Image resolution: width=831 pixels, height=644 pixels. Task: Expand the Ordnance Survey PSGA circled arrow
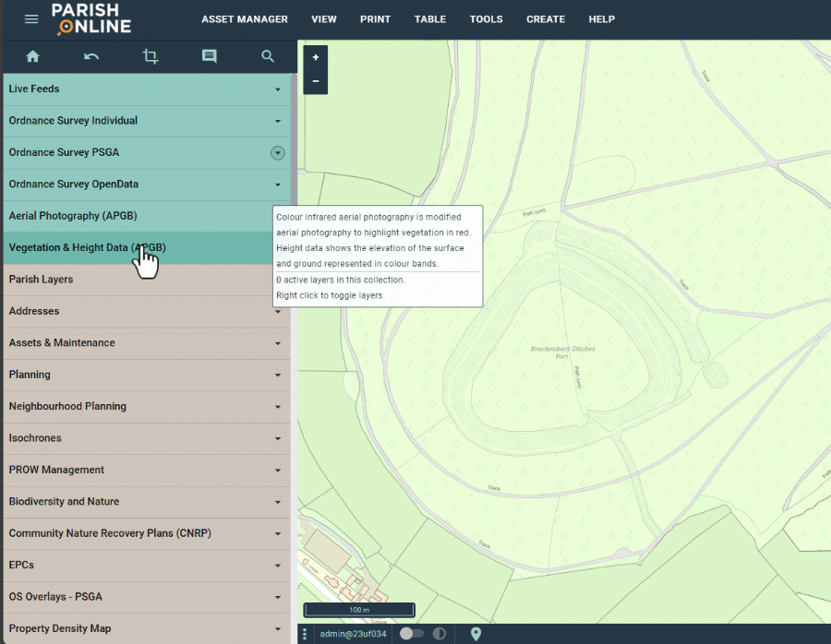pos(277,153)
